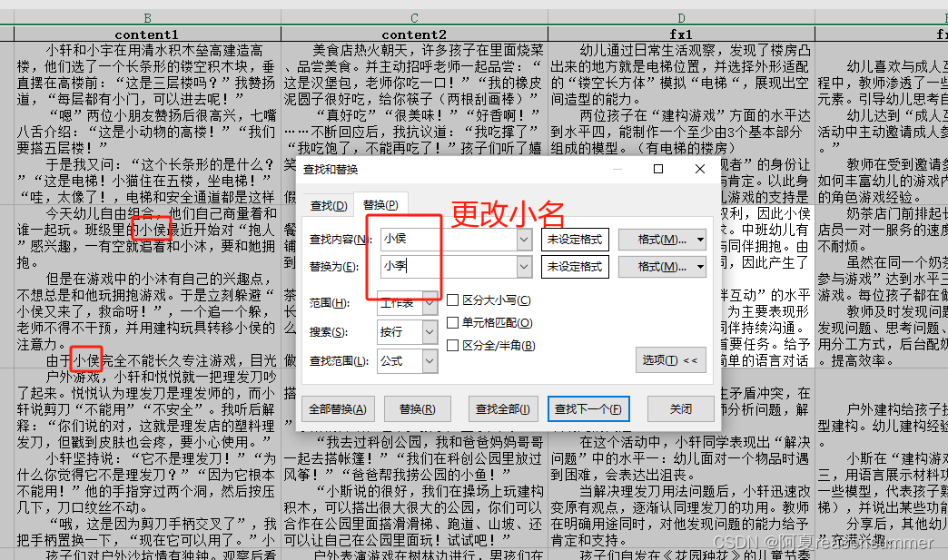
Task: Click cell starting 幼儿喜欢与成人 in last column
Action: click(882, 123)
